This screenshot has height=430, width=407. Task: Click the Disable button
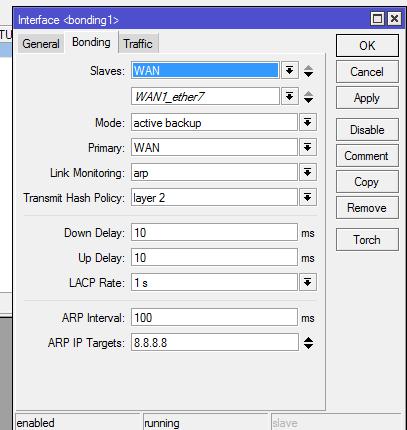click(367, 129)
